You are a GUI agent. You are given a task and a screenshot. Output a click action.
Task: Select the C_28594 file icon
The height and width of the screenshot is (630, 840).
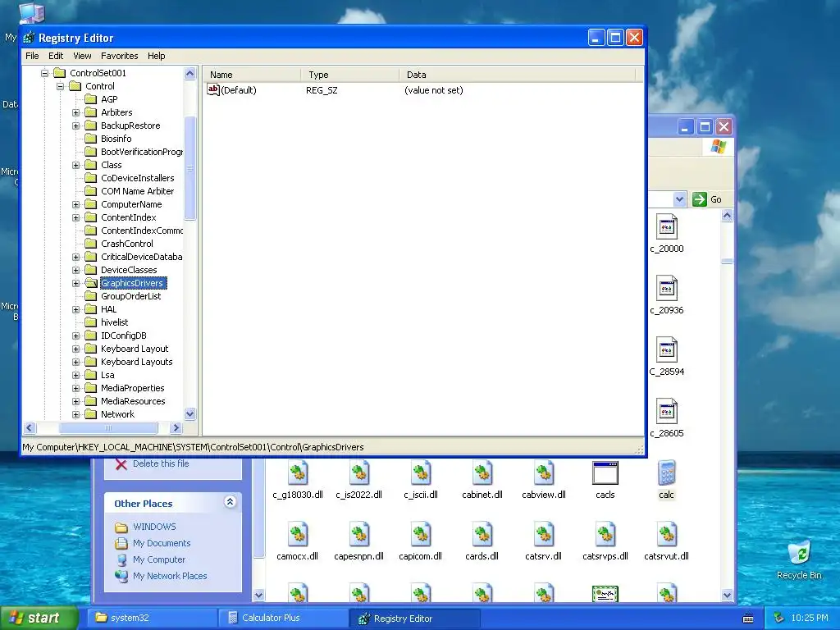667,350
